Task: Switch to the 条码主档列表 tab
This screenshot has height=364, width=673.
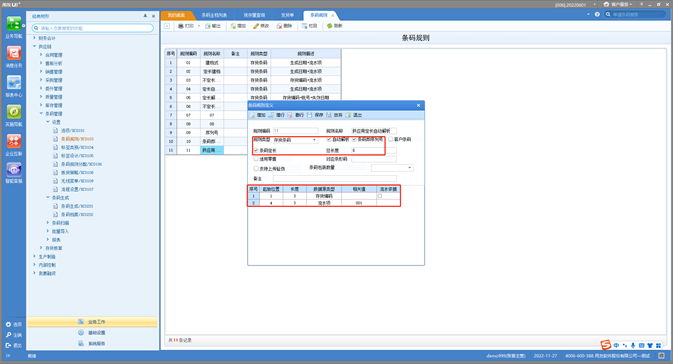Action: point(214,15)
